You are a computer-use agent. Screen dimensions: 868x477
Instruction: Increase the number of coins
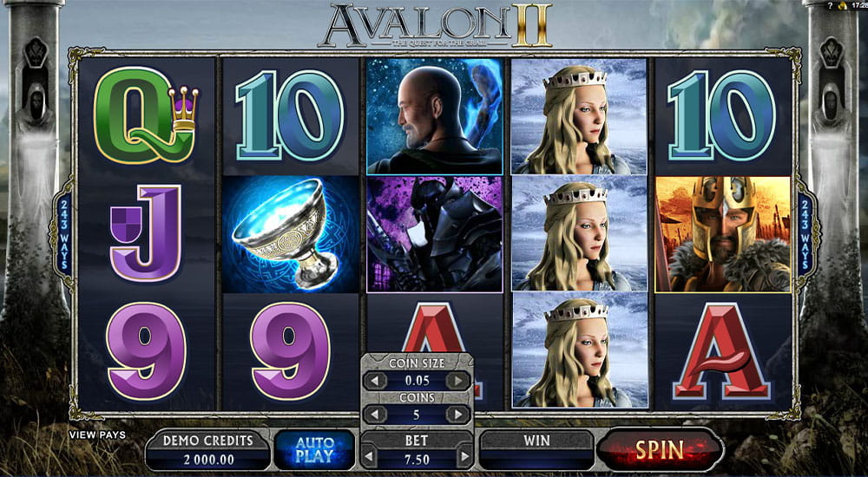(458, 415)
